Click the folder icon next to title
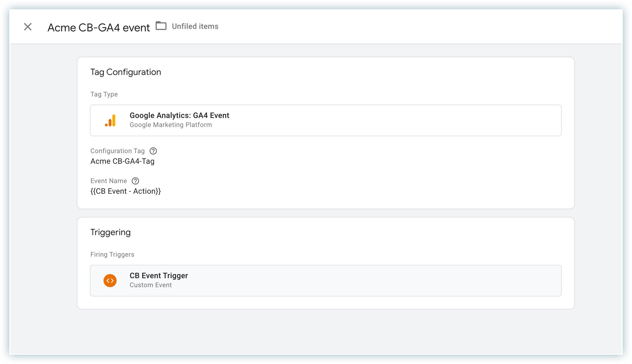The height and width of the screenshot is (364, 632). [x=161, y=26]
